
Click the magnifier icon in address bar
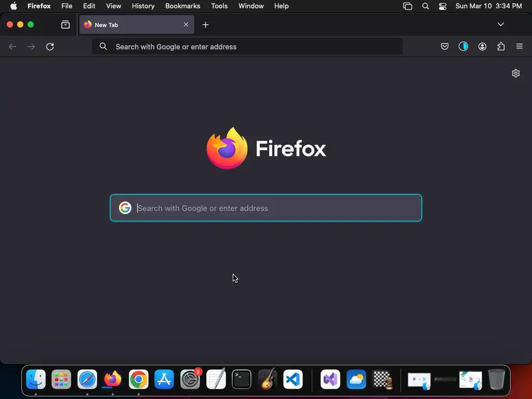click(x=103, y=46)
